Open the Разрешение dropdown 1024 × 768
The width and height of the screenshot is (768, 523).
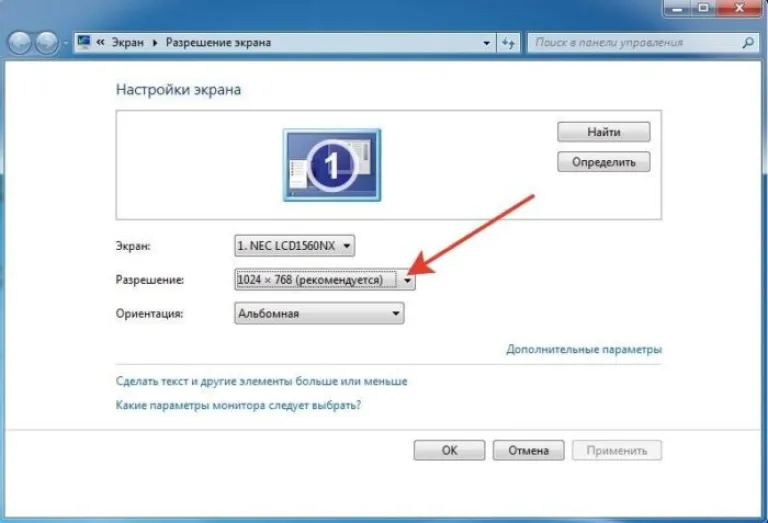tap(325, 280)
